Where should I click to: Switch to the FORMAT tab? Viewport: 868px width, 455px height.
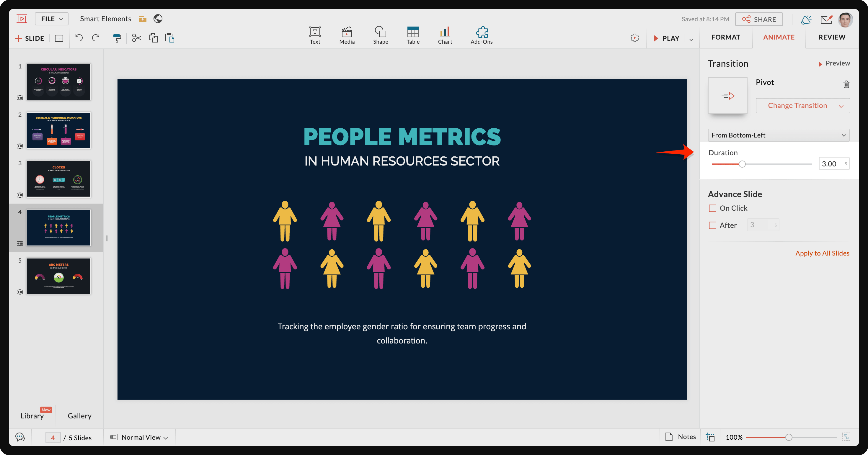coord(725,37)
